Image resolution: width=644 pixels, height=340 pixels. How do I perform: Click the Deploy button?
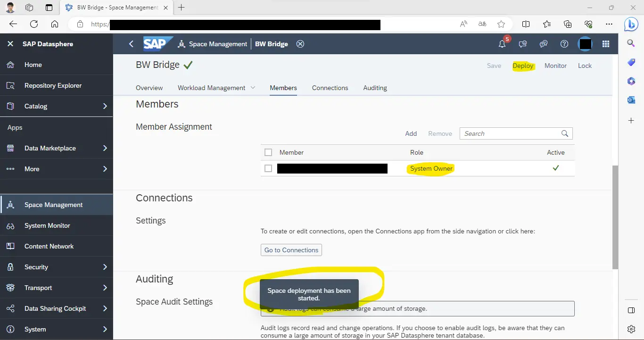pos(523,66)
